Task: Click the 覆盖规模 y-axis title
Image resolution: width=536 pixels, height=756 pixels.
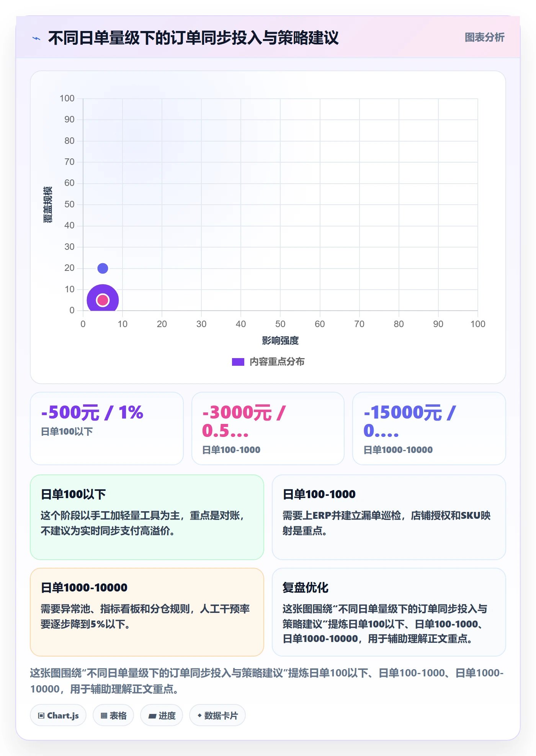Action: [x=47, y=205]
